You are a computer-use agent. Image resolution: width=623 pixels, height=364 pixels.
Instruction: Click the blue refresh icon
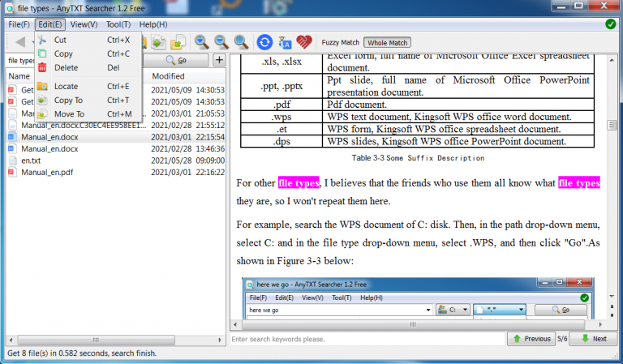point(264,41)
